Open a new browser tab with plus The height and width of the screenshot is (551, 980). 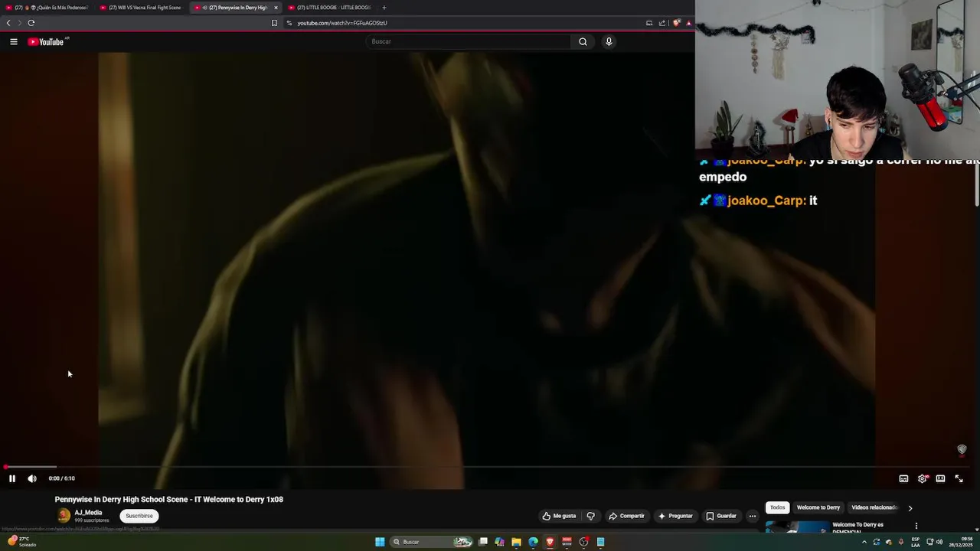pyautogui.click(x=384, y=8)
